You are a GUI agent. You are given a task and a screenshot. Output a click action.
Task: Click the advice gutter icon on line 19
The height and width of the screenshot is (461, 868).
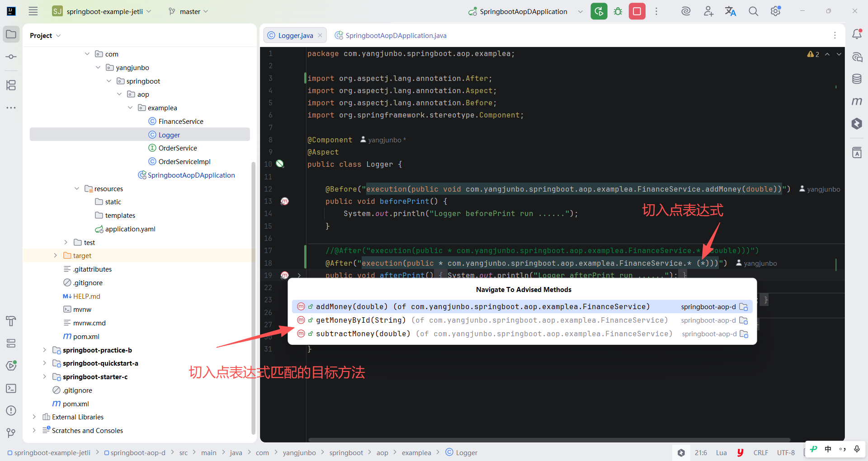coord(285,275)
